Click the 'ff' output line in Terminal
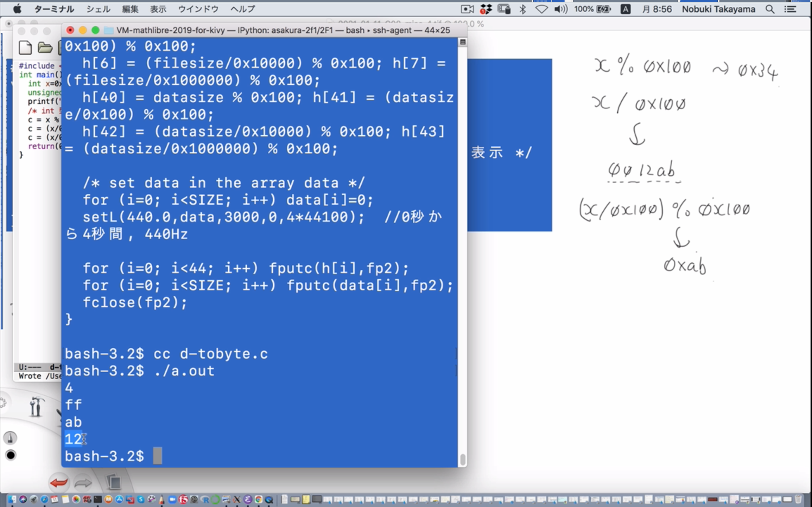The image size is (812, 507). [x=73, y=405]
